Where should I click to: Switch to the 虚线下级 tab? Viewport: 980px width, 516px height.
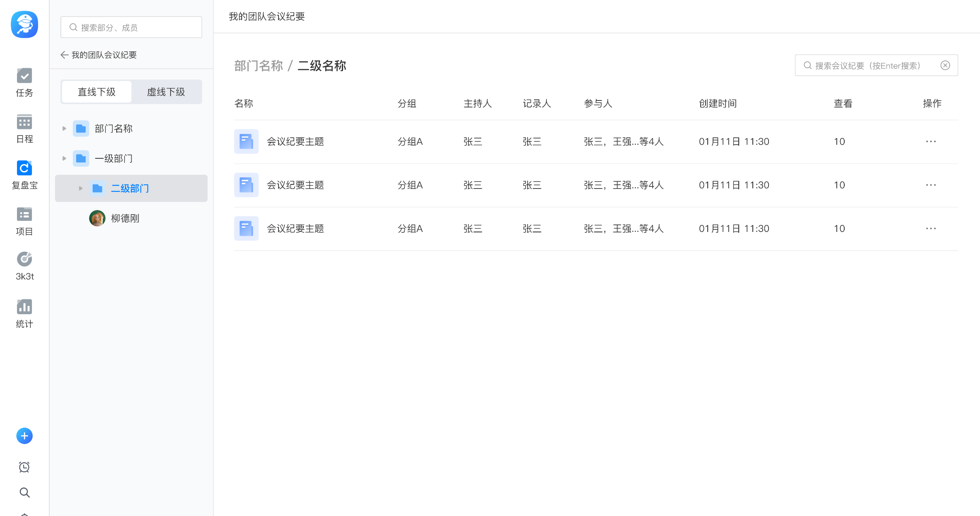(x=166, y=92)
